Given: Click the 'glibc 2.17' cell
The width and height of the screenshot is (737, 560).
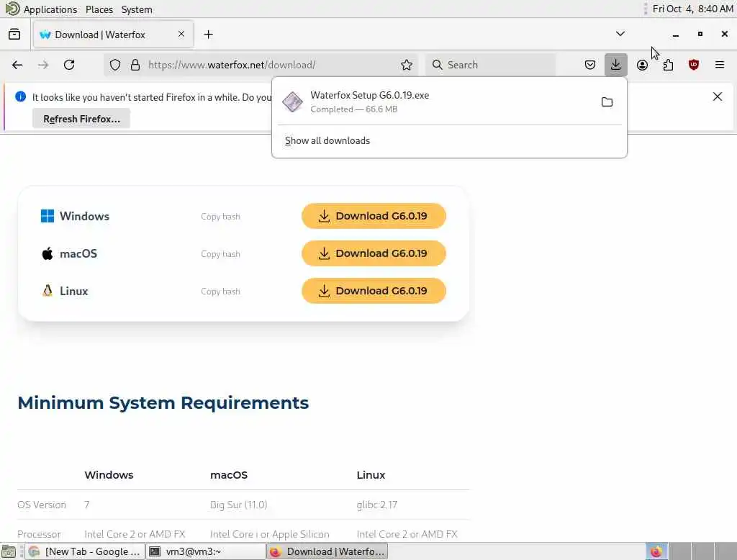Looking at the screenshot, I should 377,505.
